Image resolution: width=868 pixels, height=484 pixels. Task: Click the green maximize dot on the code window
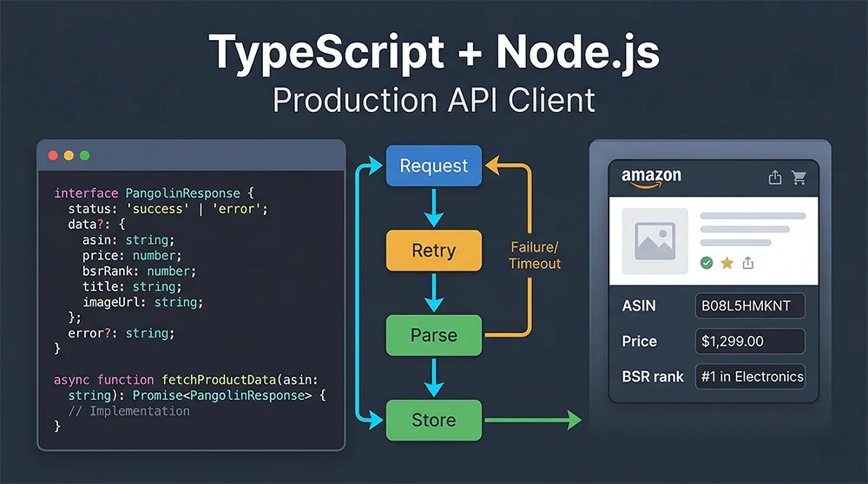pos(84,155)
